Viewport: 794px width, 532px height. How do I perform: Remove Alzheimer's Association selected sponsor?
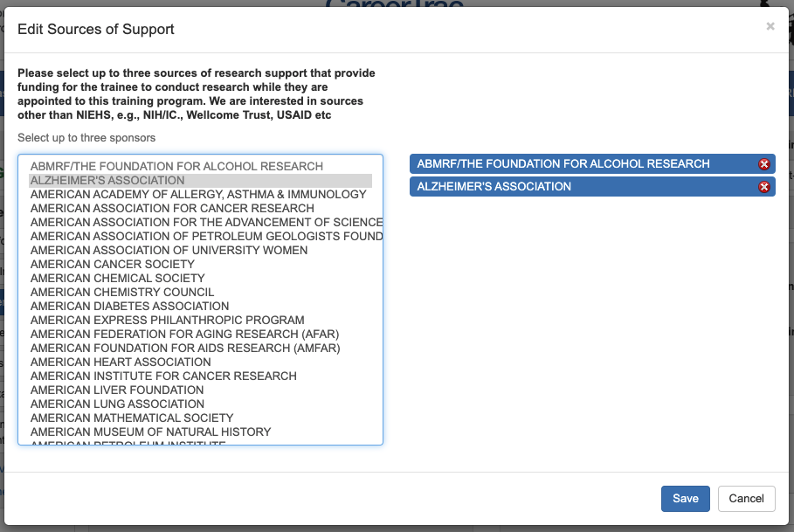coord(764,187)
